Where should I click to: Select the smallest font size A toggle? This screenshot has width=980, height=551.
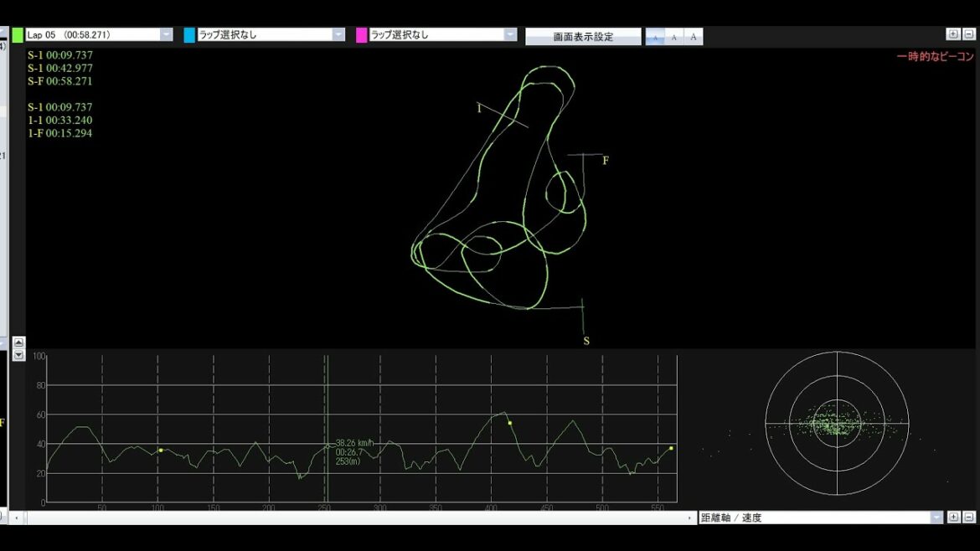coord(655,37)
